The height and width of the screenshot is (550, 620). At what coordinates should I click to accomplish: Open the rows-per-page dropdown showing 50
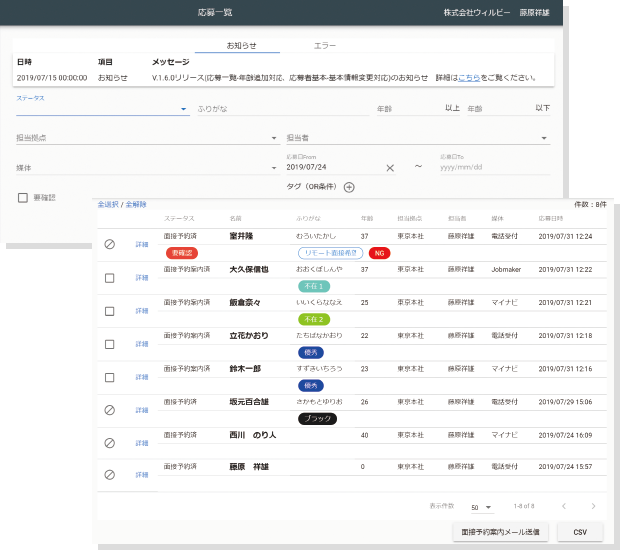coord(481,508)
